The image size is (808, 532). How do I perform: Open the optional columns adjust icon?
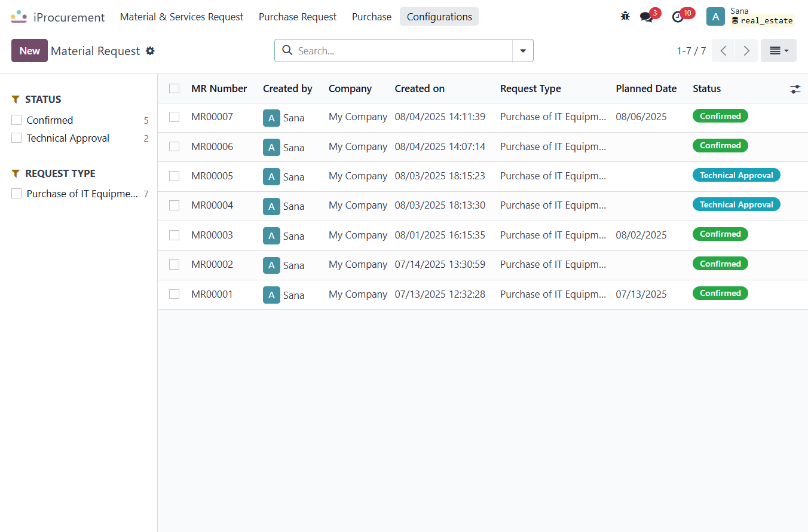point(795,88)
